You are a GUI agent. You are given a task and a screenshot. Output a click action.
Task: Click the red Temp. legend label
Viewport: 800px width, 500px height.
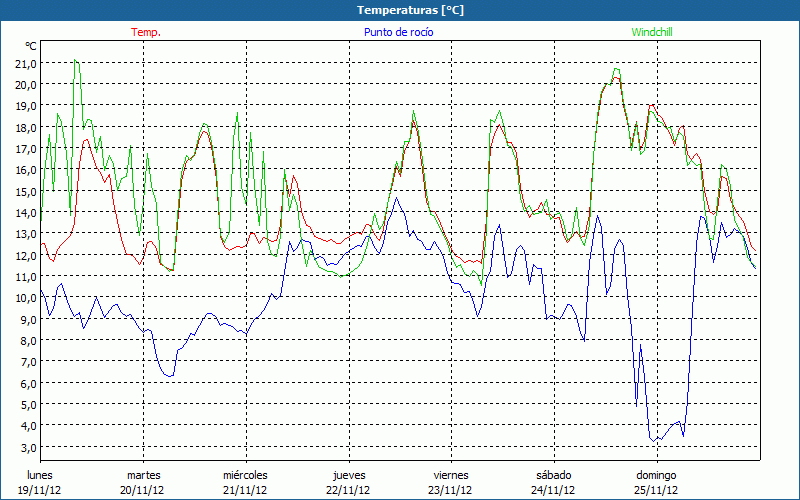pyautogui.click(x=145, y=32)
